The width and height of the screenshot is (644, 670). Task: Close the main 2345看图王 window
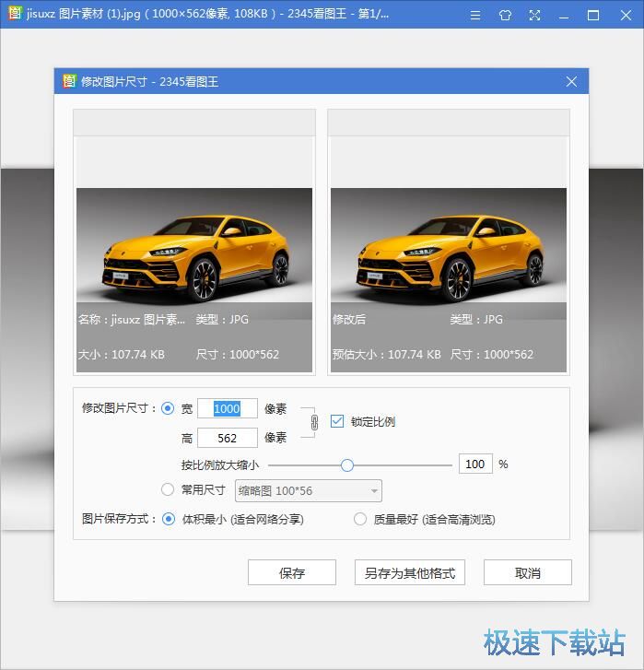click(x=626, y=16)
